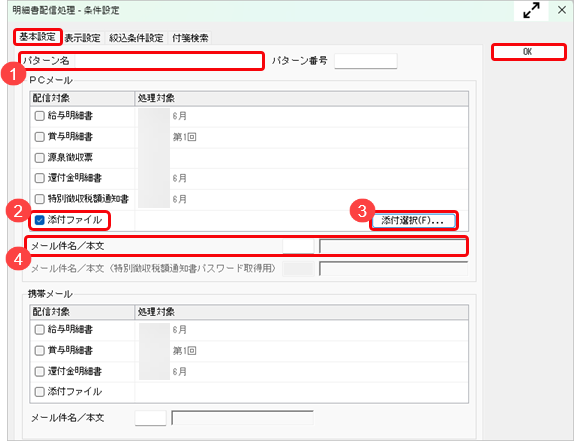Click PCメール メール件名/本文 number field
Screen dimensions: 574x441
pyautogui.click(x=298, y=246)
